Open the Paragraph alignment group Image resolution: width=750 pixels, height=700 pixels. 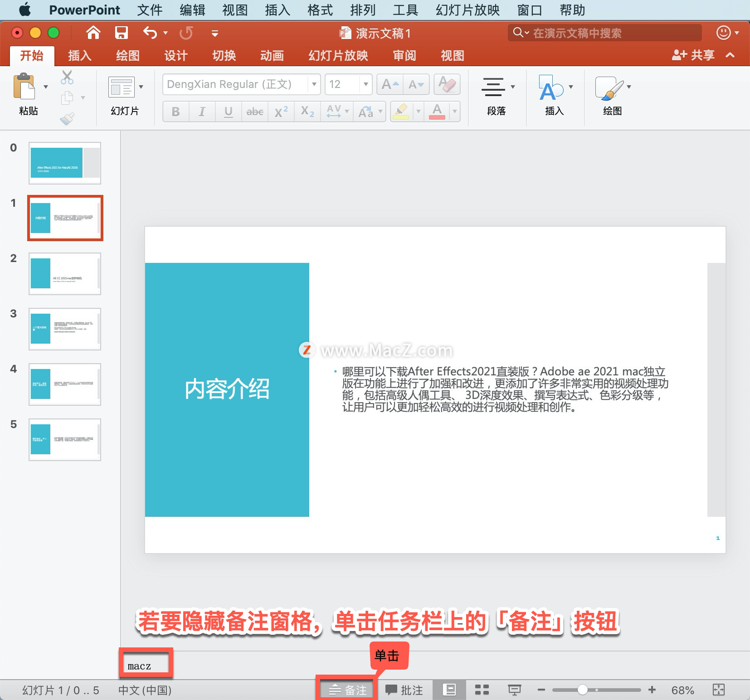[493, 87]
